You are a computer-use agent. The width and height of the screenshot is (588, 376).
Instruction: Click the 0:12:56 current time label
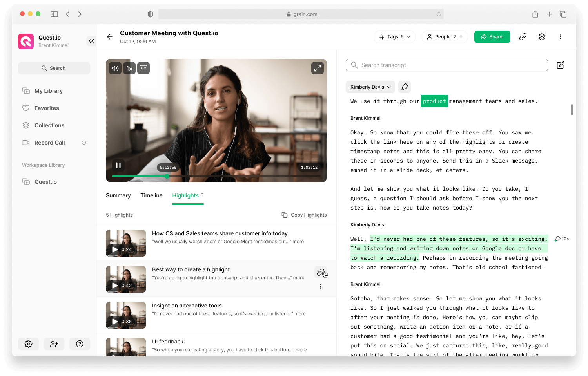(168, 168)
